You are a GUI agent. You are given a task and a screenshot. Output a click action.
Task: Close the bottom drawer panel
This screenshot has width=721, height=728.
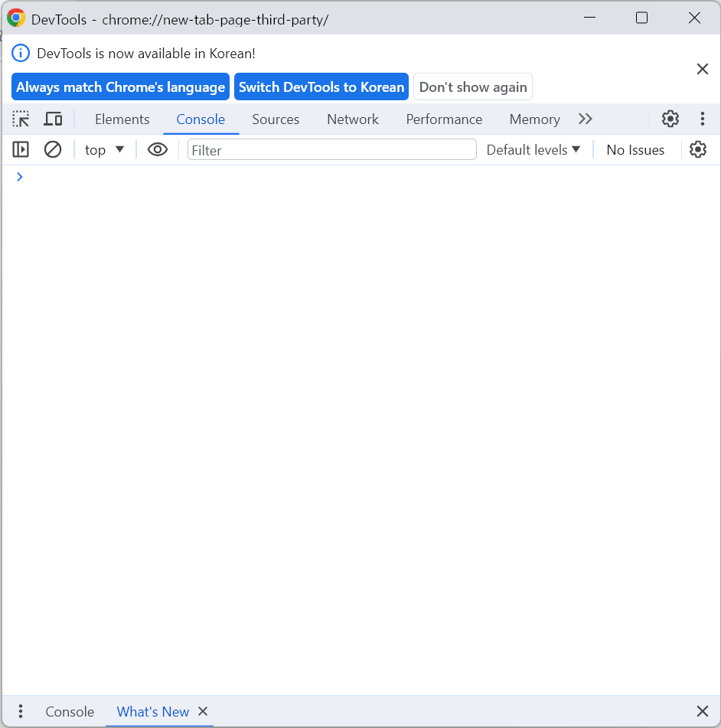tap(703, 711)
